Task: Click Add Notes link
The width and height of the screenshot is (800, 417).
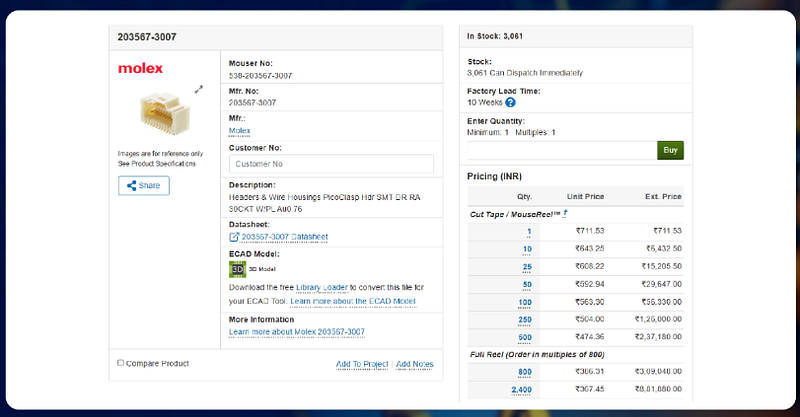Action: tap(415, 364)
